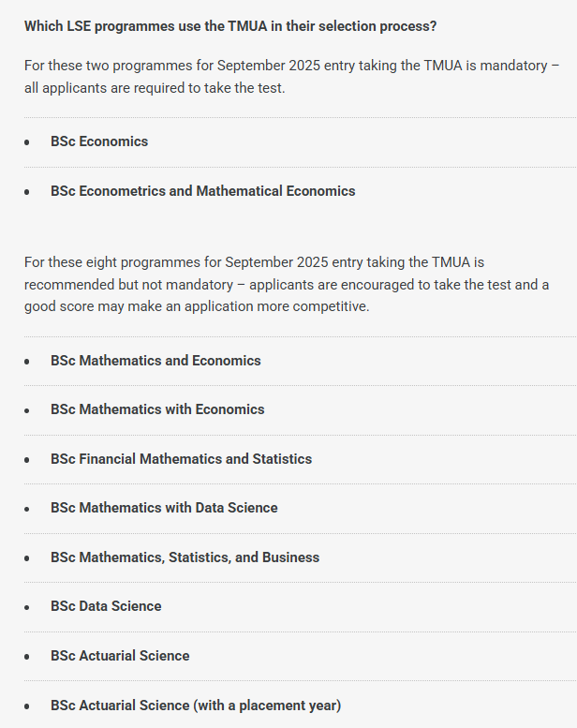The height and width of the screenshot is (728, 577).
Task: Open BSc Mathematics and Economics
Action: point(155,361)
